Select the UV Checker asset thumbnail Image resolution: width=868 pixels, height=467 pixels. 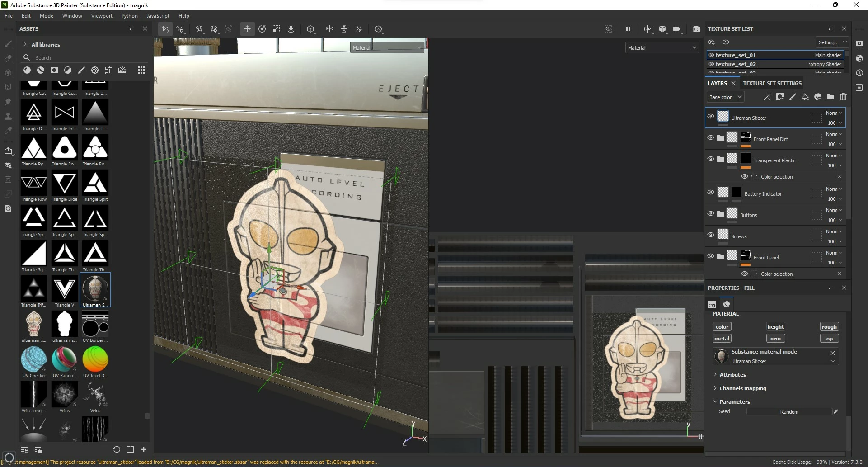(x=34, y=359)
